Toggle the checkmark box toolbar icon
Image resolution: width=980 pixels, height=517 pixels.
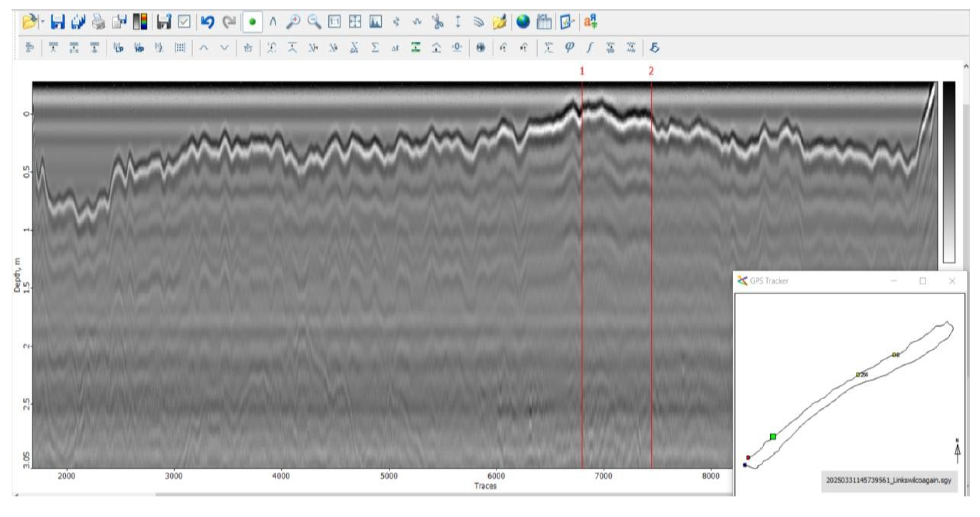[x=184, y=22]
